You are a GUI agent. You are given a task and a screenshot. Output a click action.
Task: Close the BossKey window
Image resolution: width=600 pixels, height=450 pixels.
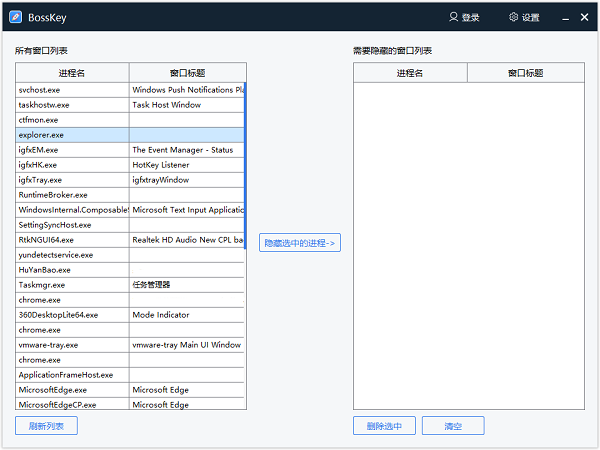(584, 17)
